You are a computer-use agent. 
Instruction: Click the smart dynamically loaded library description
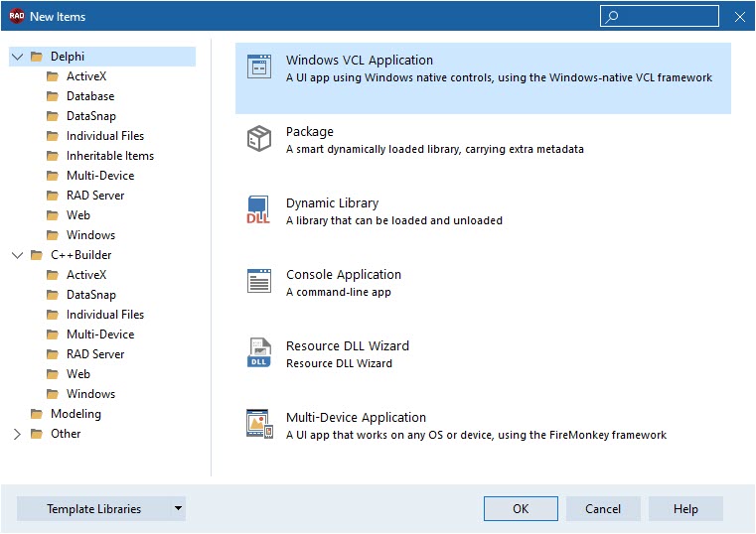pyautogui.click(x=434, y=149)
